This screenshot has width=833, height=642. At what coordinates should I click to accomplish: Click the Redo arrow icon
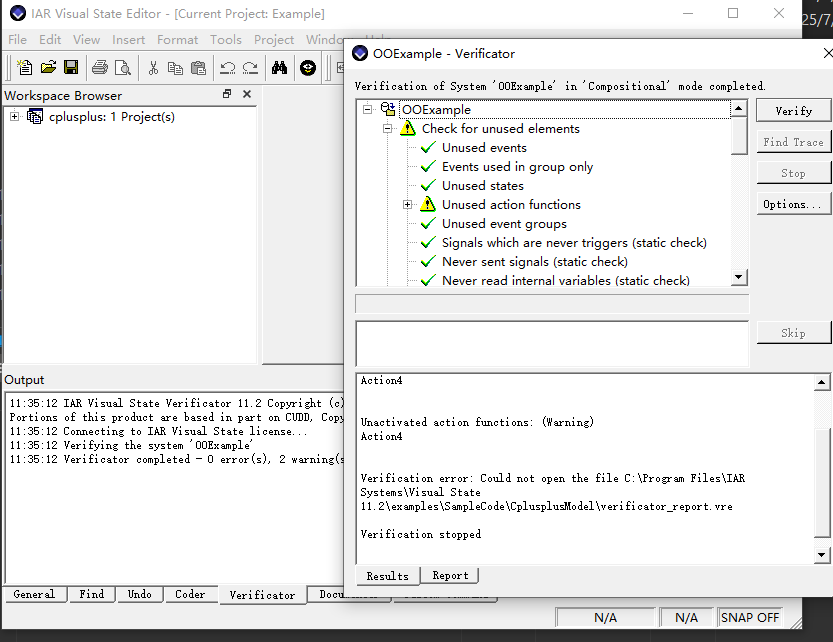point(250,67)
